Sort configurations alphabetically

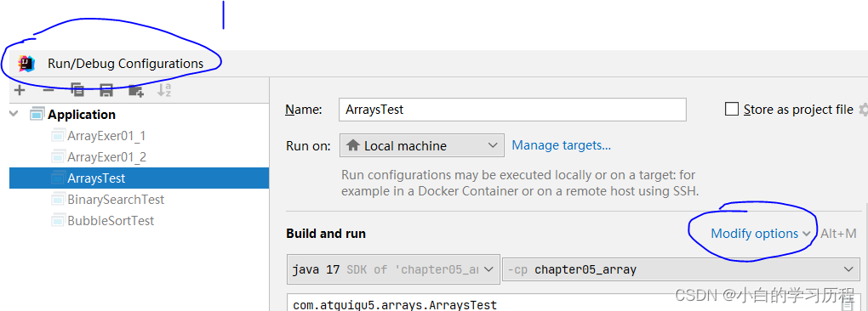click(164, 90)
